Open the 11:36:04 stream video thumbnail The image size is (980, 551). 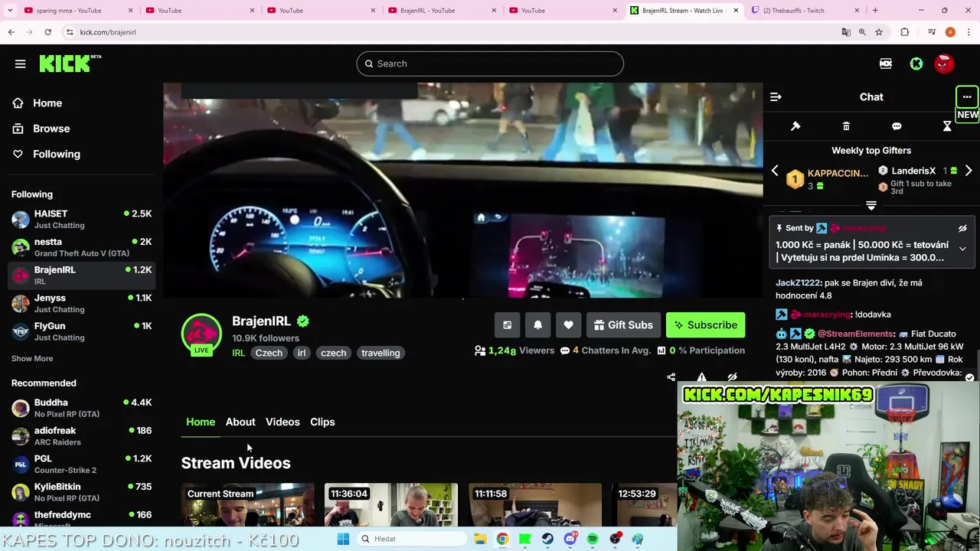click(391, 505)
